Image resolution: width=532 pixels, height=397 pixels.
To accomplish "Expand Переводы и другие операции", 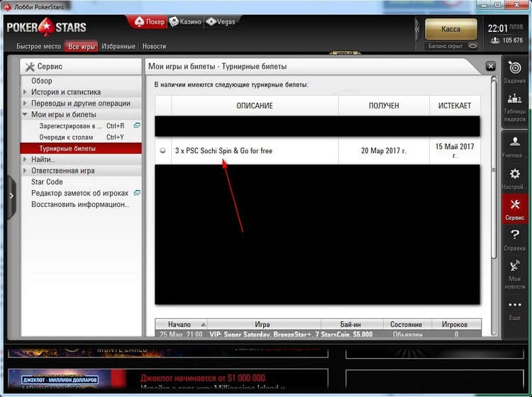I will point(25,103).
